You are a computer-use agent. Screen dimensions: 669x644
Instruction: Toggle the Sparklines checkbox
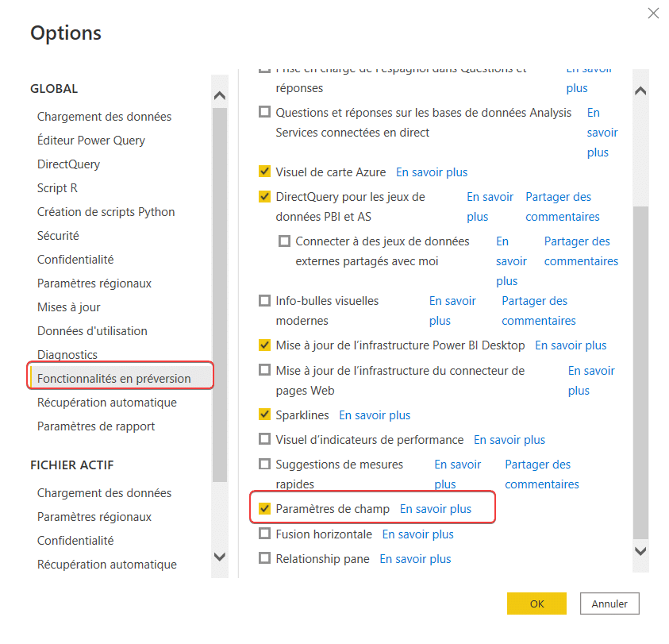[x=264, y=415]
